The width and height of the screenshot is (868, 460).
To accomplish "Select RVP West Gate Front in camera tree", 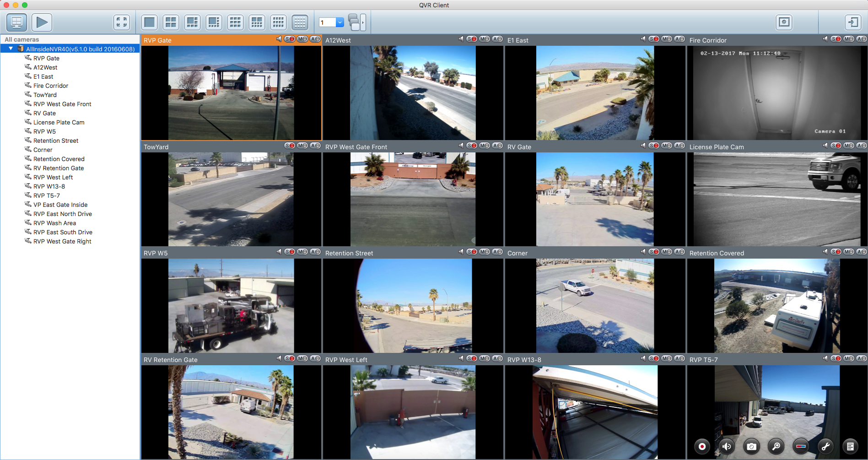I will [x=62, y=104].
